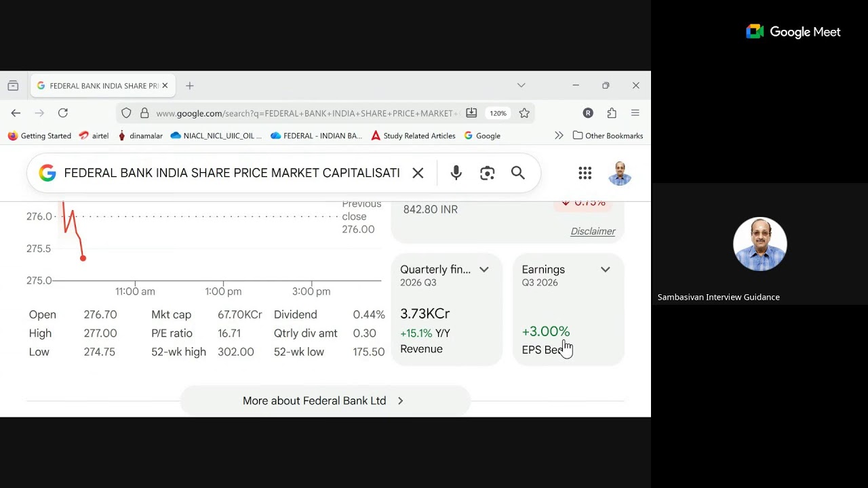The width and height of the screenshot is (868, 488).
Task: Show more bookmarks overflow chevron
Action: [559, 136]
